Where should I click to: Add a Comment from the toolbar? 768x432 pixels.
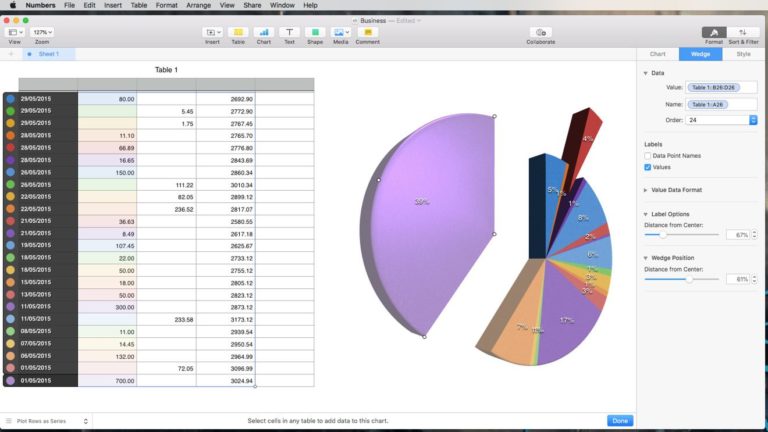point(367,32)
